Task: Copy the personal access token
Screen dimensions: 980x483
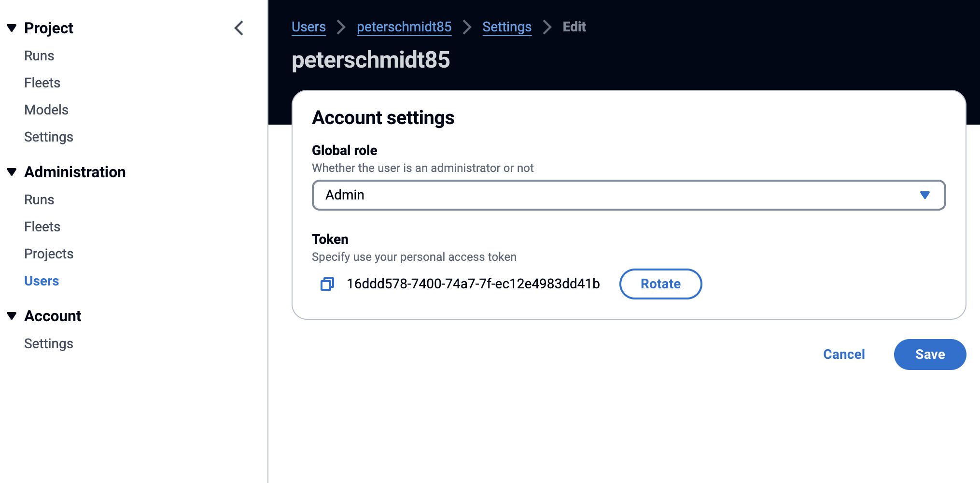Action: click(x=327, y=284)
